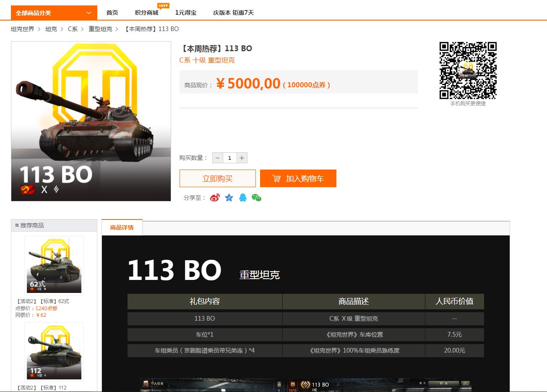Click the 礼包内容 table header
Image resolution: width=547 pixels, height=392 pixels.
[205, 301]
